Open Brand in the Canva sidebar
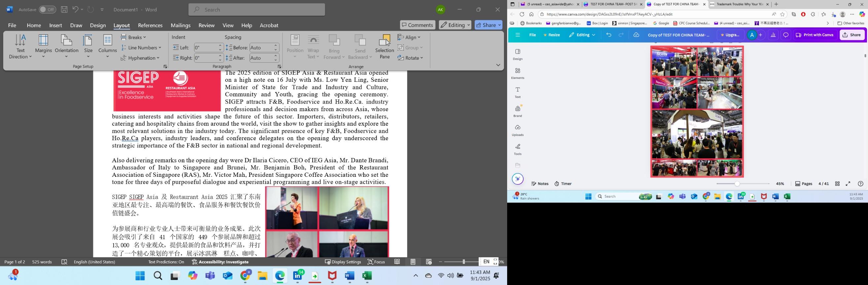 [518, 111]
